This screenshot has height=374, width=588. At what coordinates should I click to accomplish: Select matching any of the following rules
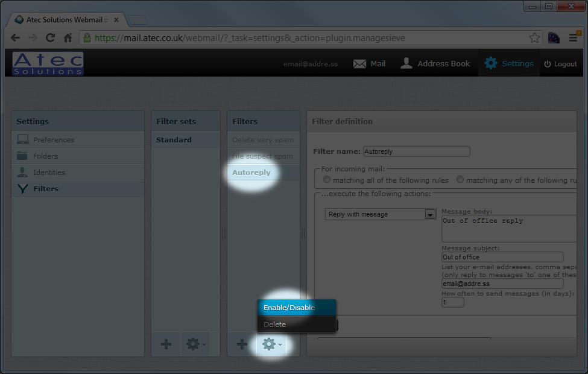coord(460,180)
